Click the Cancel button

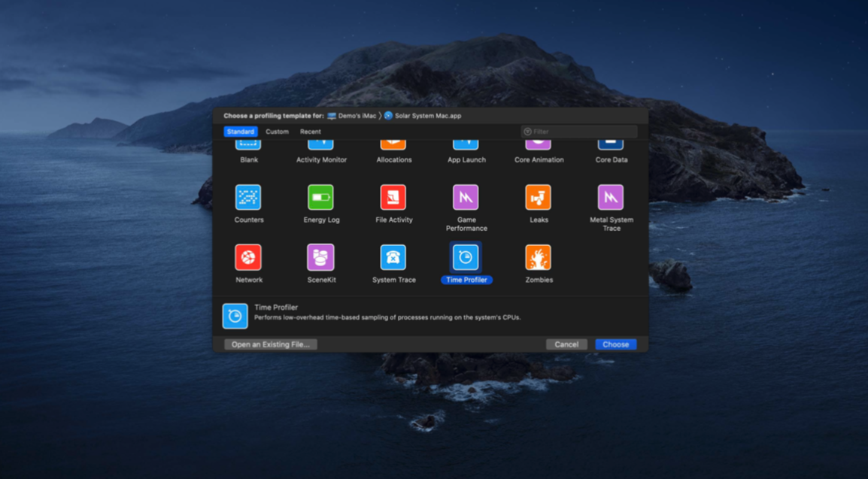[x=566, y=344]
